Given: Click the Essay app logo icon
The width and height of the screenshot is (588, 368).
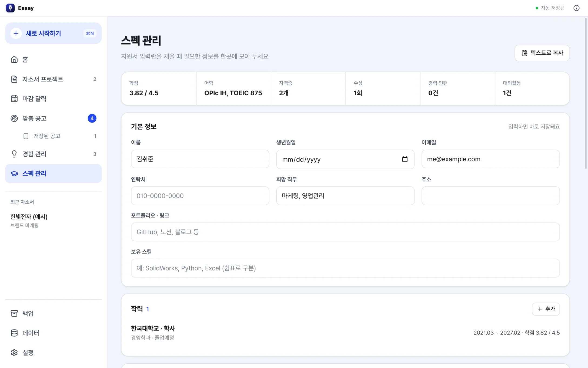Looking at the screenshot, I should (10, 8).
